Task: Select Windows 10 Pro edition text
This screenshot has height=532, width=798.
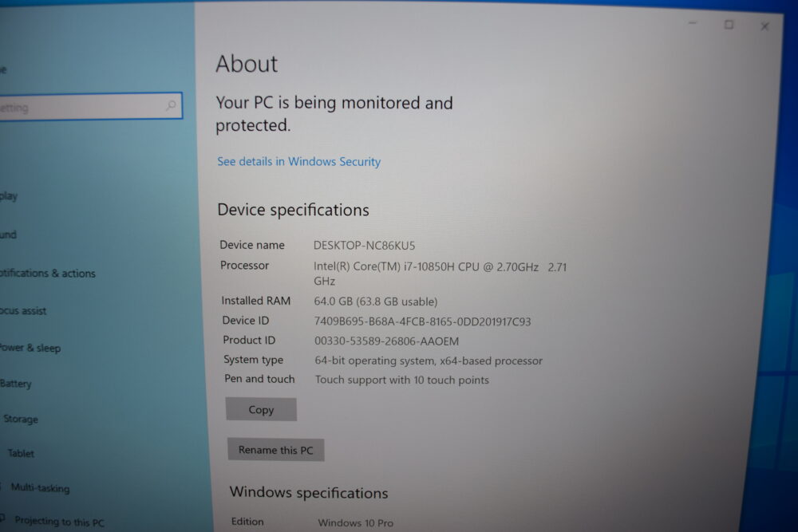Action: pos(356,523)
